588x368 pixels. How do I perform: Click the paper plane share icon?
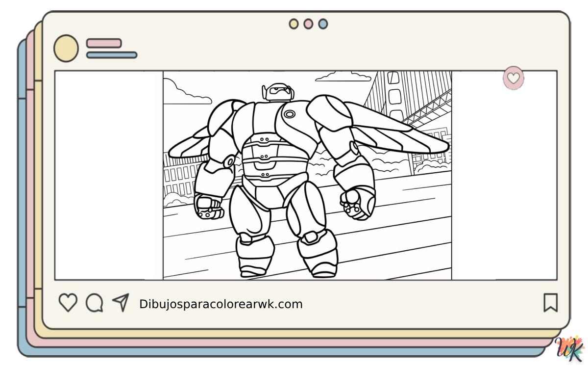coord(121,302)
